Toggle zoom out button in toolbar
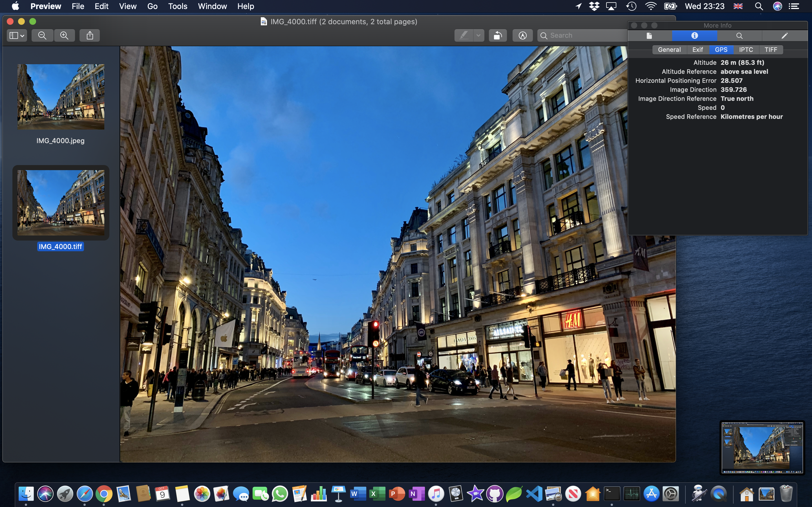Viewport: 812px width, 507px height. (42, 35)
